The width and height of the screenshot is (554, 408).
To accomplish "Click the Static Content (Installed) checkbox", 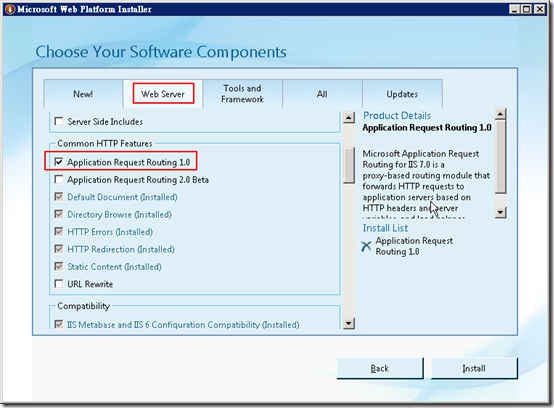I will click(59, 266).
